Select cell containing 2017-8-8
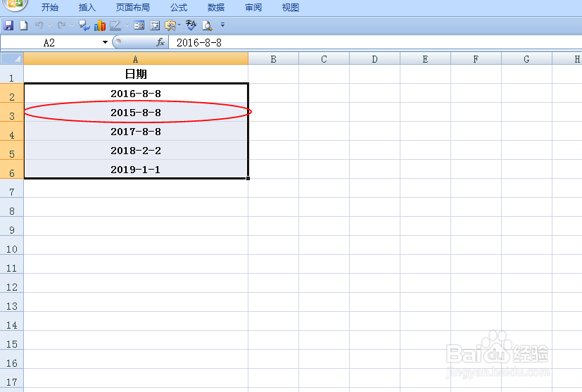Image resolution: width=582 pixels, height=392 pixels. click(x=136, y=132)
